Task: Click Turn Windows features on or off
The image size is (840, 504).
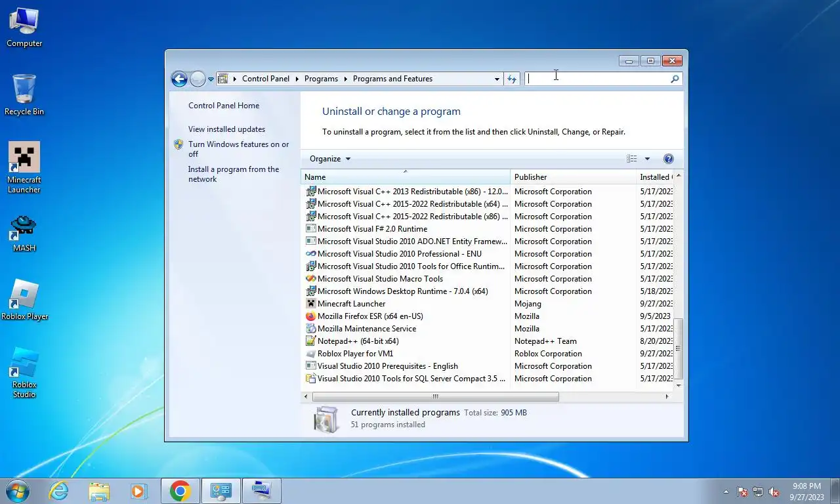Action: pyautogui.click(x=239, y=149)
